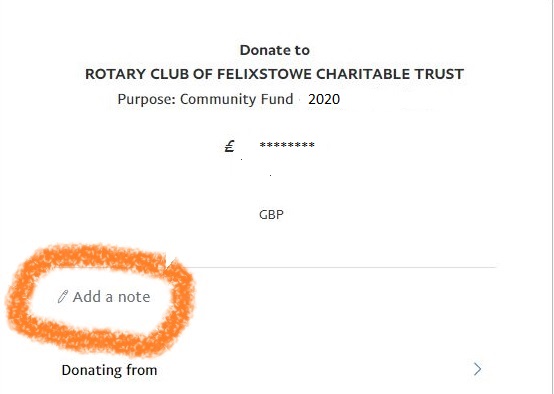Click the pencil icon beside Add a note

tap(63, 297)
